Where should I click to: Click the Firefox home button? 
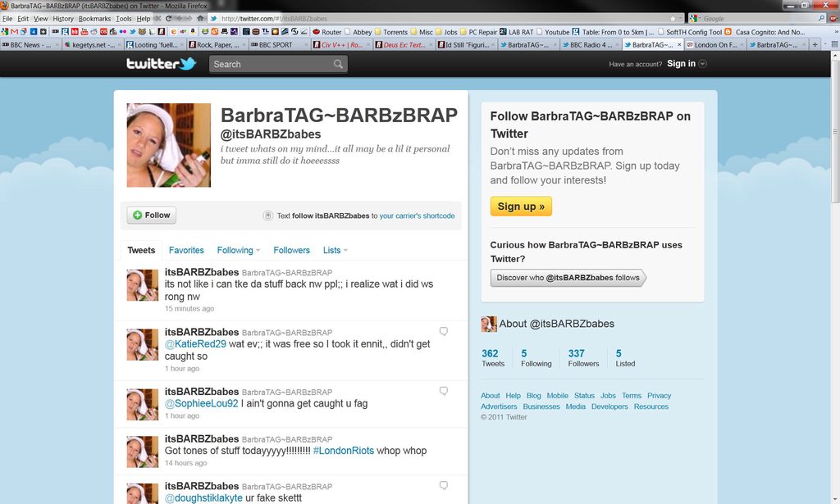(200, 18)
